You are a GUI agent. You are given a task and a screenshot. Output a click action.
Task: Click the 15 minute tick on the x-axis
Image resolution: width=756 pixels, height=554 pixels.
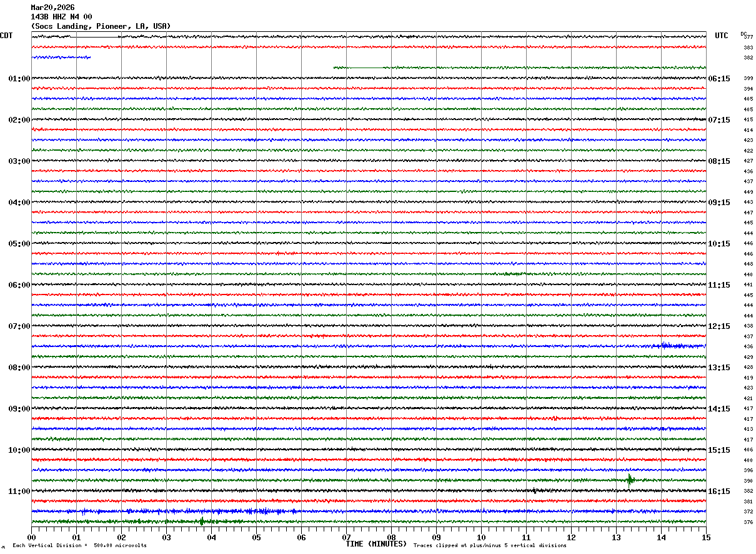pos(706,538)
